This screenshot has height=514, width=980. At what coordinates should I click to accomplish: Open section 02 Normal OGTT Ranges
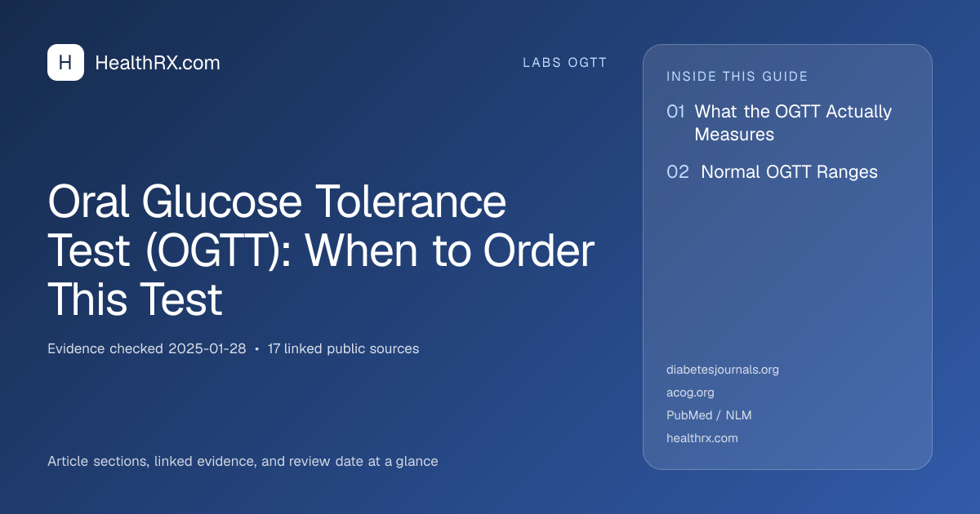pyautogui.click(x=773, y=172)
